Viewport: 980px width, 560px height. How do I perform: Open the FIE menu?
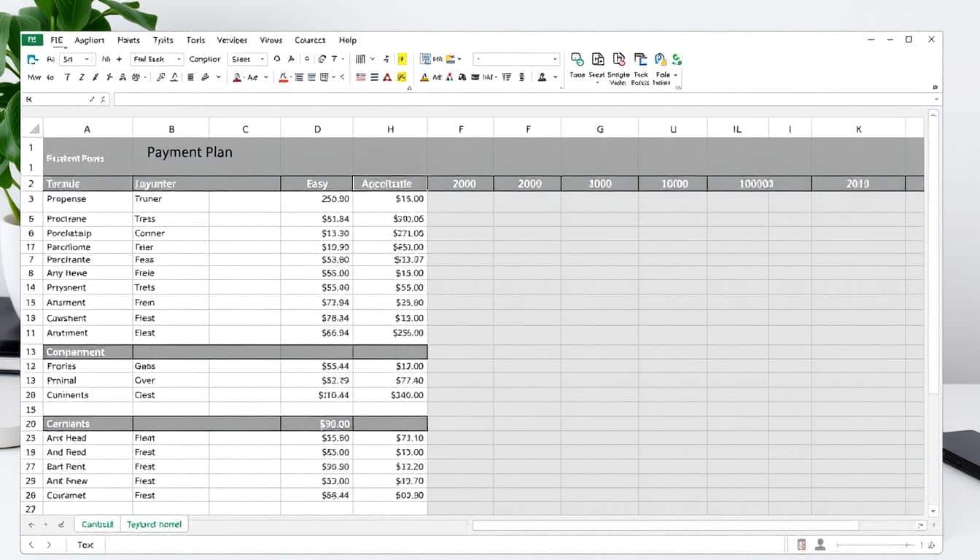[57, 40]
